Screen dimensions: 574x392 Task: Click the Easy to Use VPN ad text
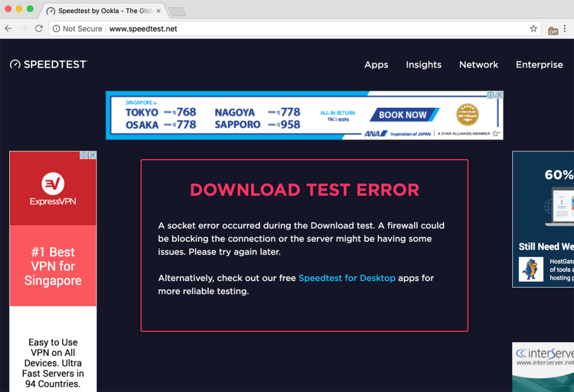click(53, 363)
